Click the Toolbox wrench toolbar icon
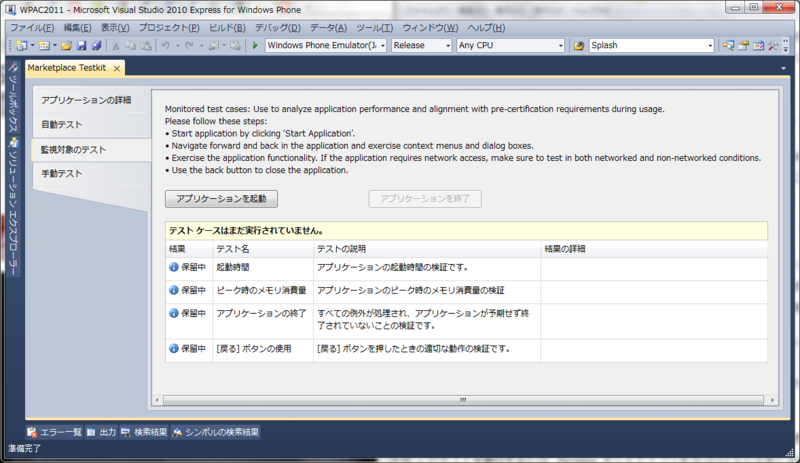 tap(773, 45)
